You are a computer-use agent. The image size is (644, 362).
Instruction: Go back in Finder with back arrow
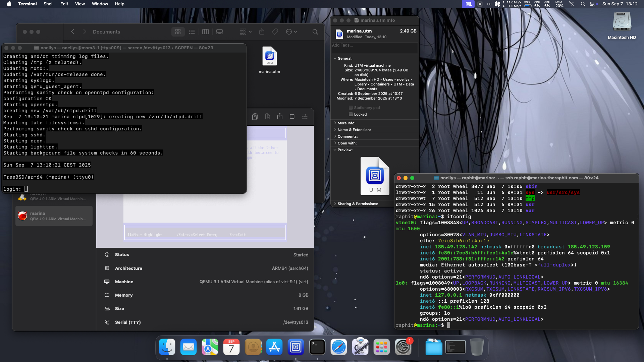(x=72, y=32)
